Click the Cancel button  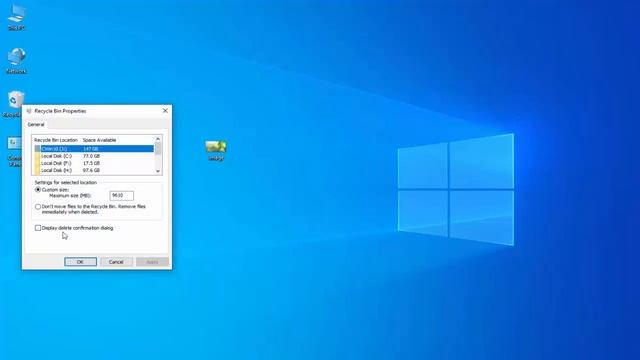116,262
